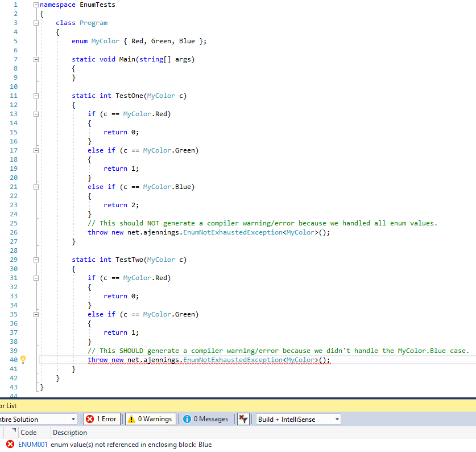Toggle the build-only IntelliSense errors filter icon
This screenshot has width=476, height=452.
pyautogui.click(x=243, y=419)
